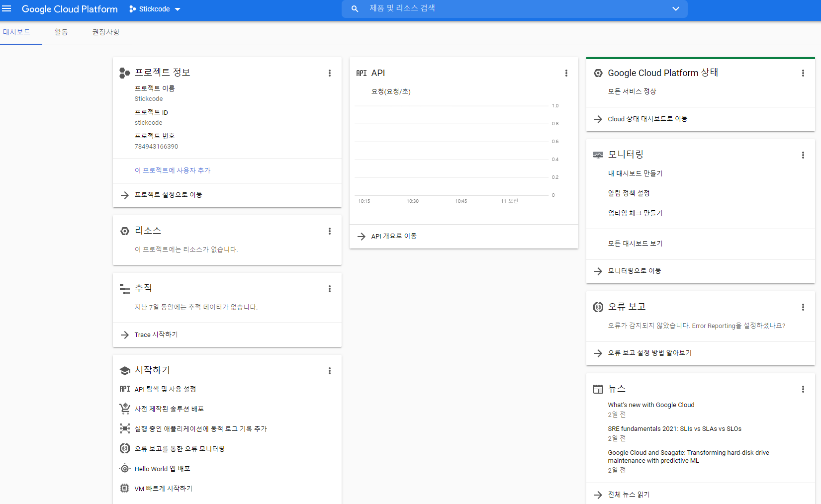Open What's new with Google Cloud article

pos(651,405)
